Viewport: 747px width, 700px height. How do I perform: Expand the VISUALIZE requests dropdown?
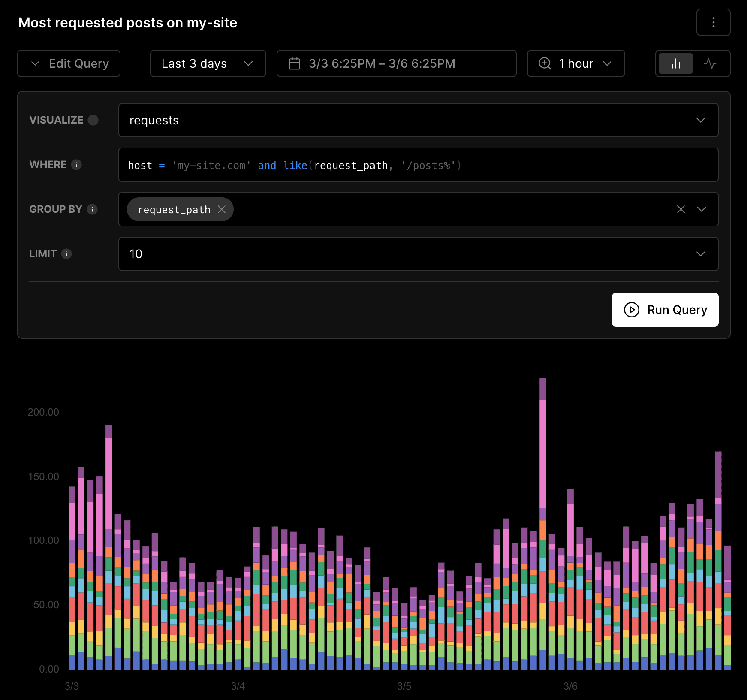[x=701, y=121]
